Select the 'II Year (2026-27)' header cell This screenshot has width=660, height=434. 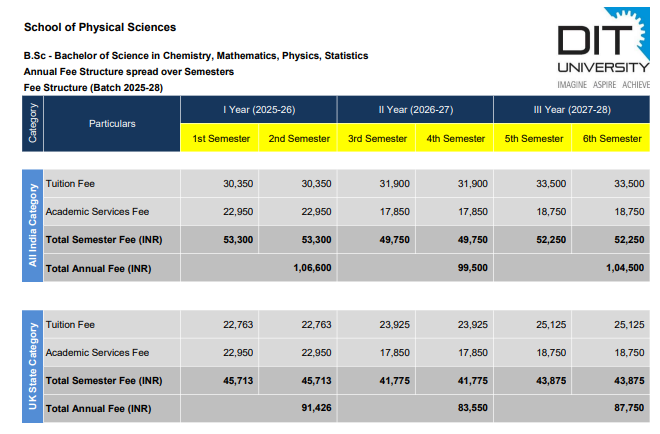point(415,109)
